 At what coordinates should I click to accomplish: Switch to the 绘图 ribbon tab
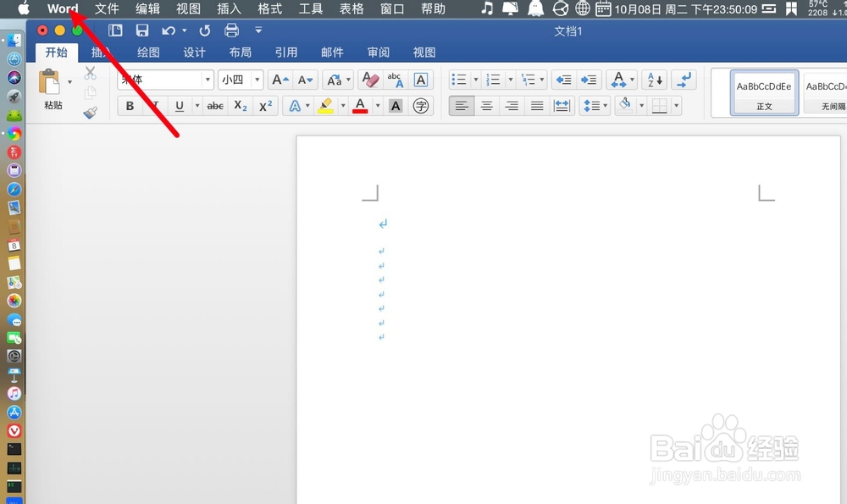(148, 53)
